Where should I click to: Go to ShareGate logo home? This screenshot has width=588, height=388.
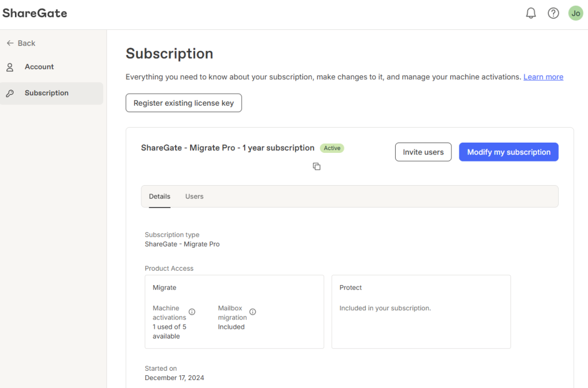point(35,13)
